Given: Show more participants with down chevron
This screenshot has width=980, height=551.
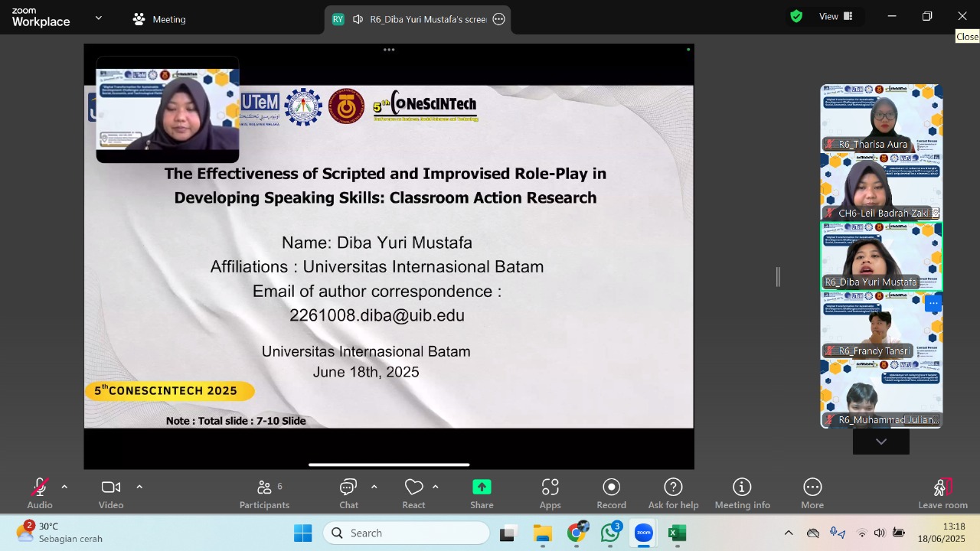Looking at the screenshot, I should (881, 442).
